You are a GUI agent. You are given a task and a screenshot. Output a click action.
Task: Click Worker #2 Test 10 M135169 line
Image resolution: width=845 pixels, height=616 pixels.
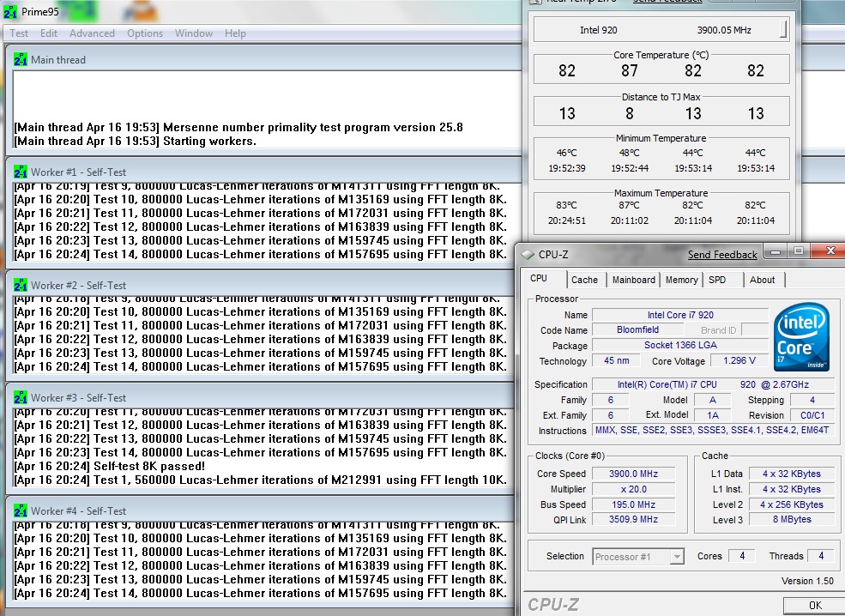(x=260, y=312)
